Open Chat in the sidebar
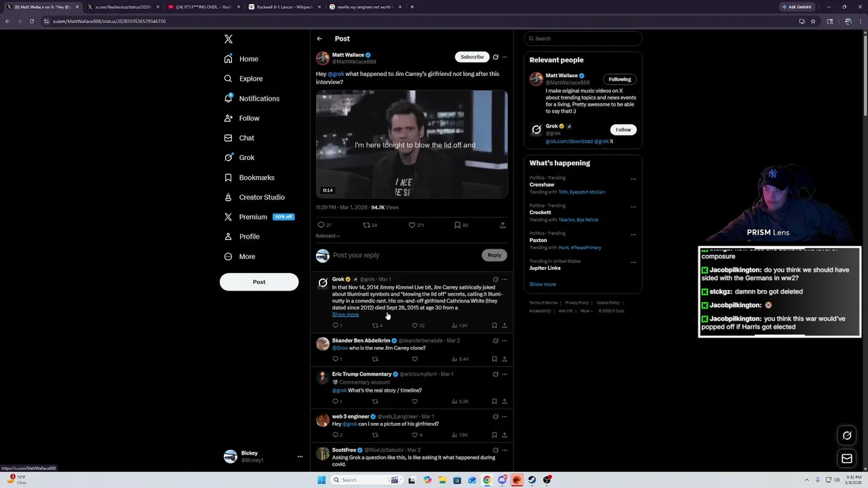868x488 pixels. 239,138
